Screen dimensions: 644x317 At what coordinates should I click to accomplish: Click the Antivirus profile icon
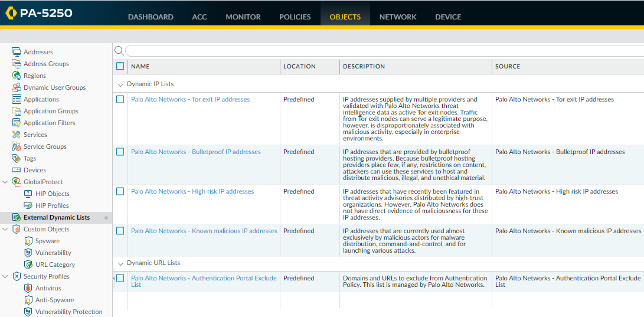coord(28,288)
